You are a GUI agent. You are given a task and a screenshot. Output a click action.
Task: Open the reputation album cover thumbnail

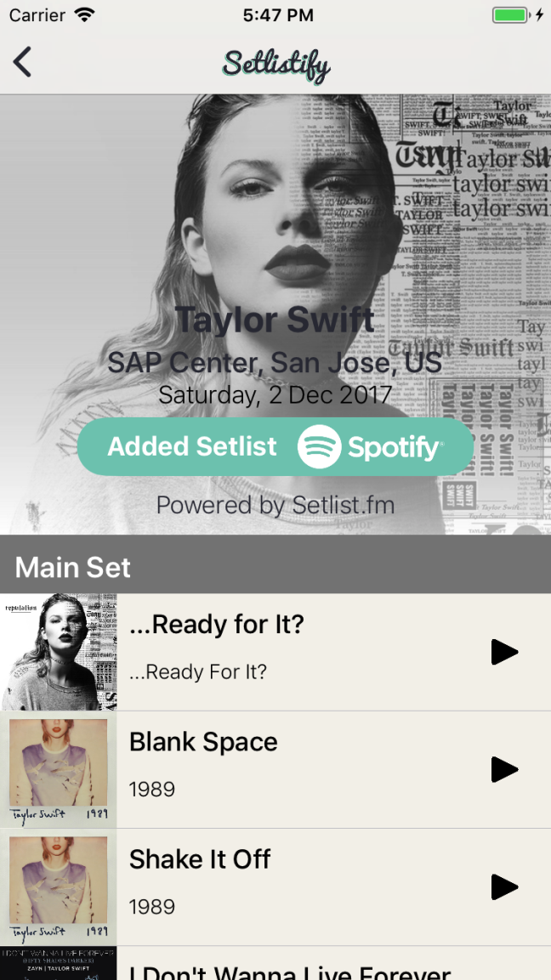[58, 652]
